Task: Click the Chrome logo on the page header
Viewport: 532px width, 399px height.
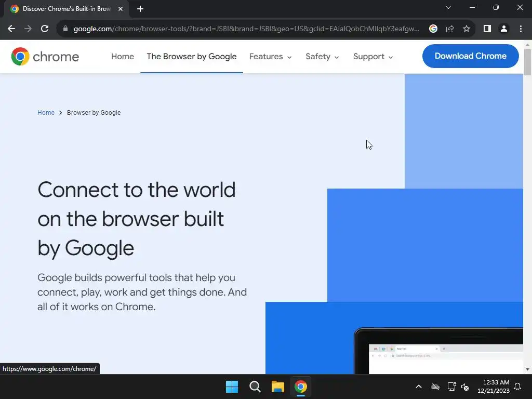Action: pyautogui.click(x=45, y=56)
